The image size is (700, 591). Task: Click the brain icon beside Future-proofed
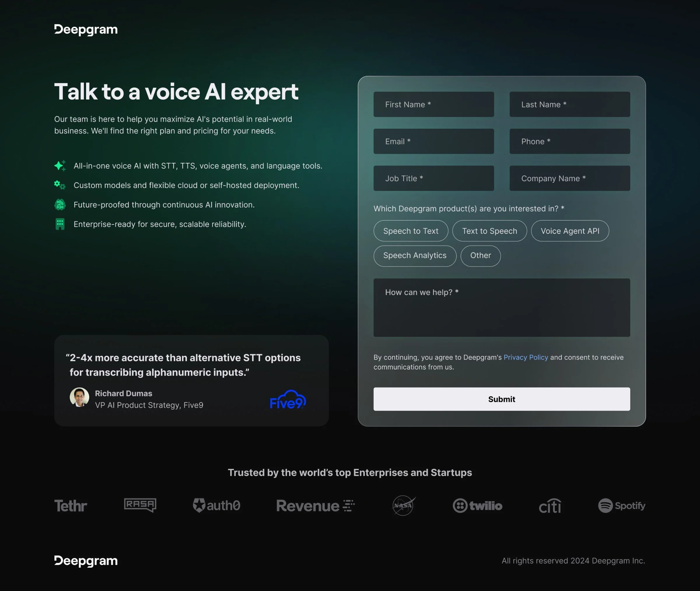click(x=60, y=204)
